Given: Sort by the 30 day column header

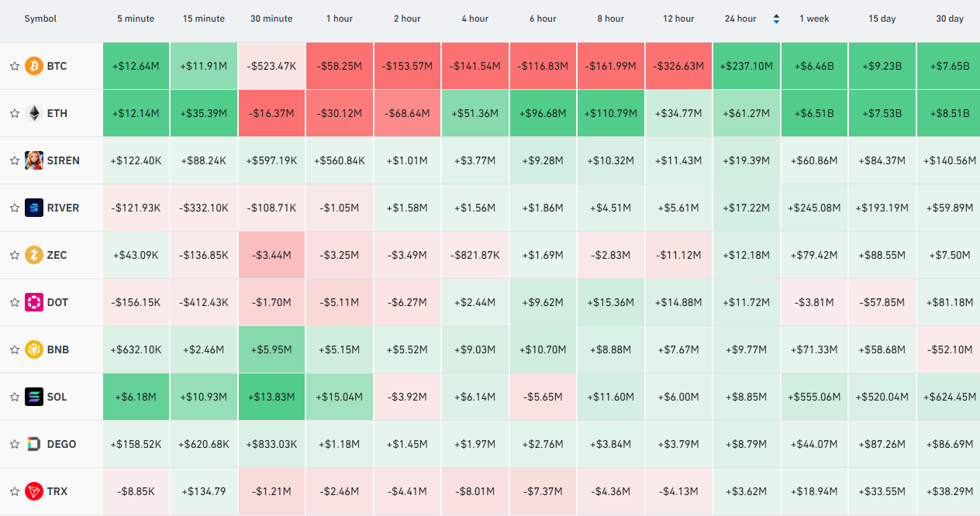Looking at the screenshot, I should pos(950,19).
